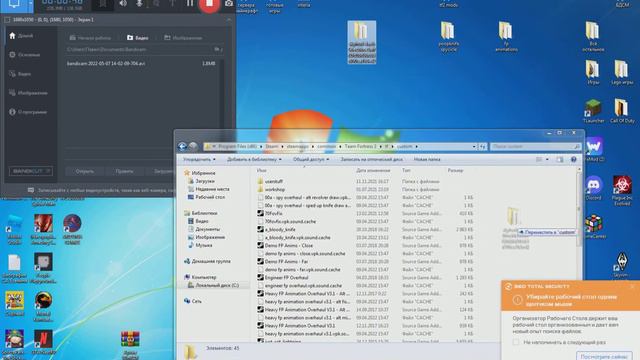
Task: Select Сеть in navigation pane
Action: point(193,301)
